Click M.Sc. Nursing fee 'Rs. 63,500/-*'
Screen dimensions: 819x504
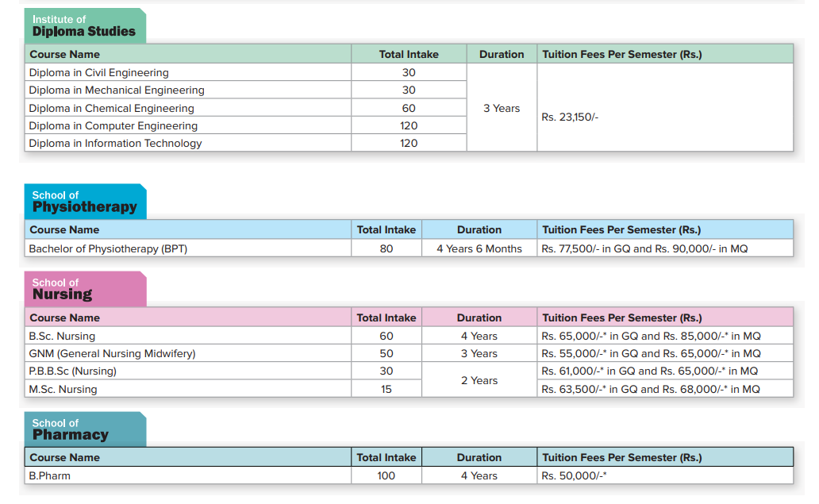574,389
